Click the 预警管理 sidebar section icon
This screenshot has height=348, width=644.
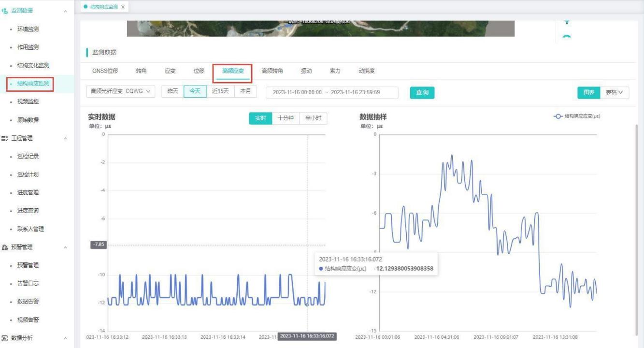(5, 247)
